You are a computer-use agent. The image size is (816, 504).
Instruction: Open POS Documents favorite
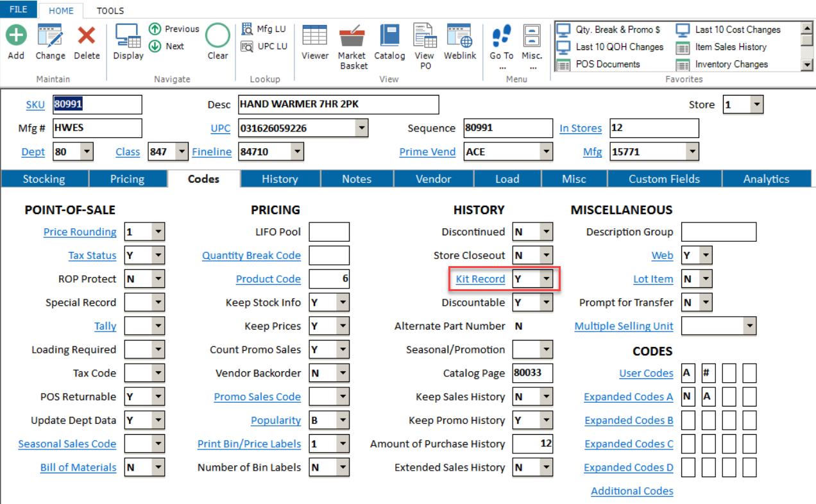click(599, 64)
